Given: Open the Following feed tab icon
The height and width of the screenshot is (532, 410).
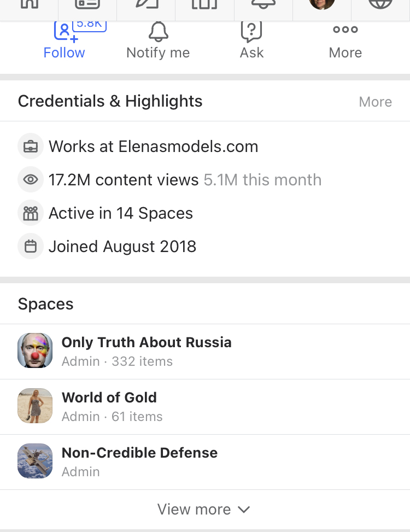Looking at the screenshot, I should click(87, 4).
